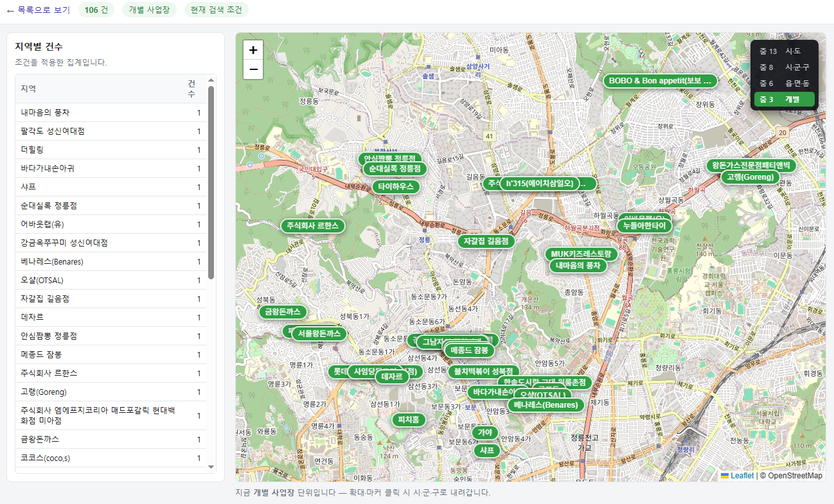
Task: Select the 불치떡볶이 성북점 map marker
Action: tap(483, 371)
